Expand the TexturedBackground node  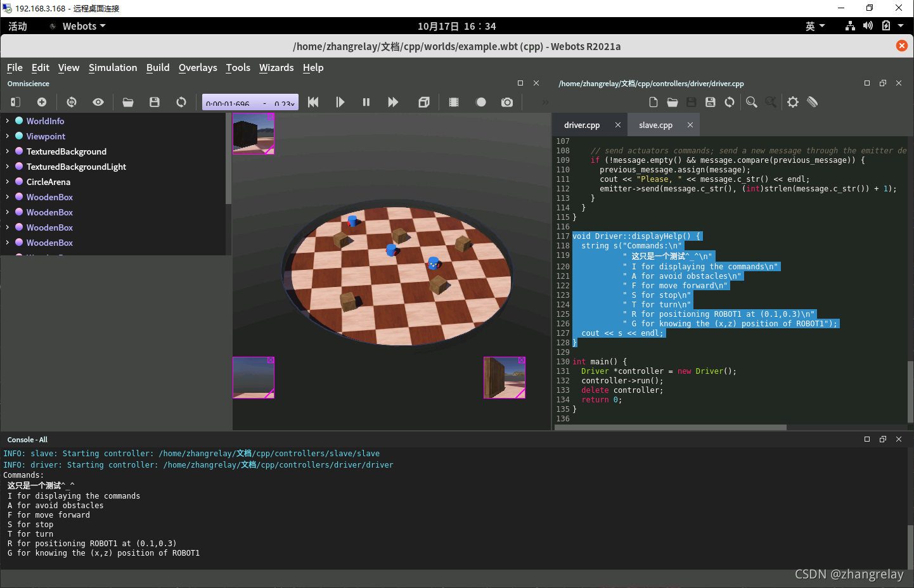tap(8, 151)
